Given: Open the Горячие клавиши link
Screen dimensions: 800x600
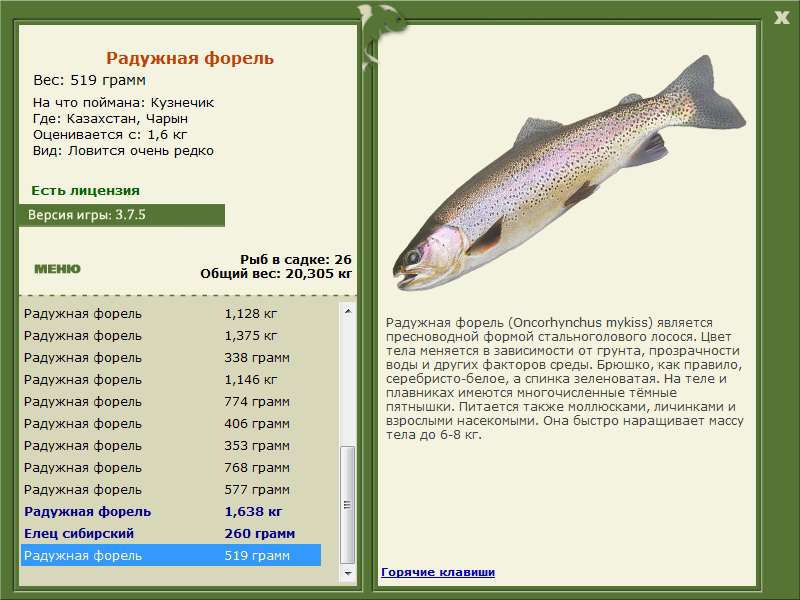Looking at the screenshot, I should pyautogui.click(x=438, y=572).
